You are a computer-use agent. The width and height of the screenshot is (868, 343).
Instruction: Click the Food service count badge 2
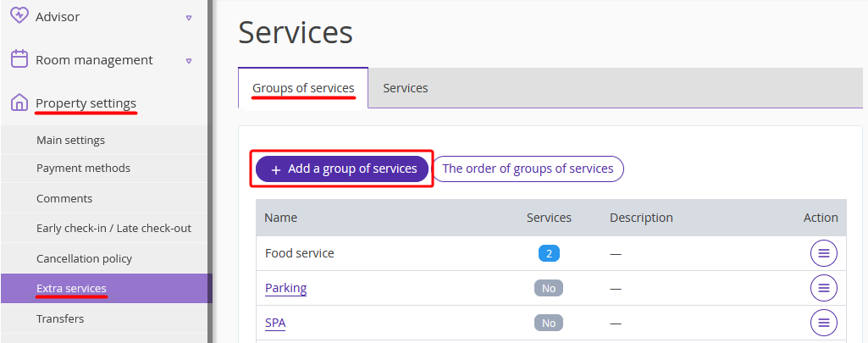click(549, 254)
